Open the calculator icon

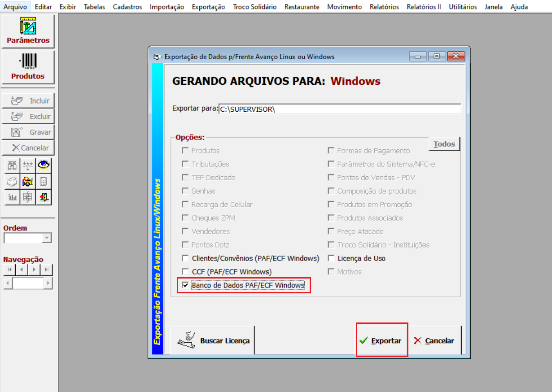click(x=44, y=182)
